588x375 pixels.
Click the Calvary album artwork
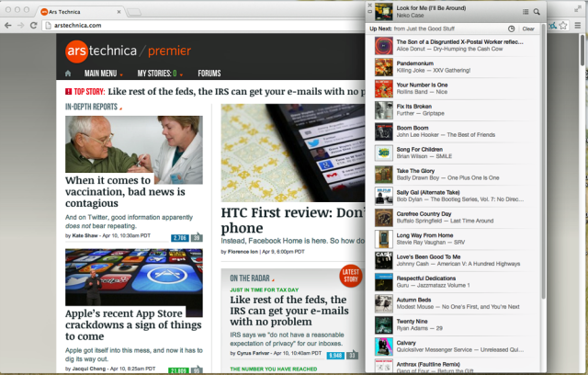[384, 347]
